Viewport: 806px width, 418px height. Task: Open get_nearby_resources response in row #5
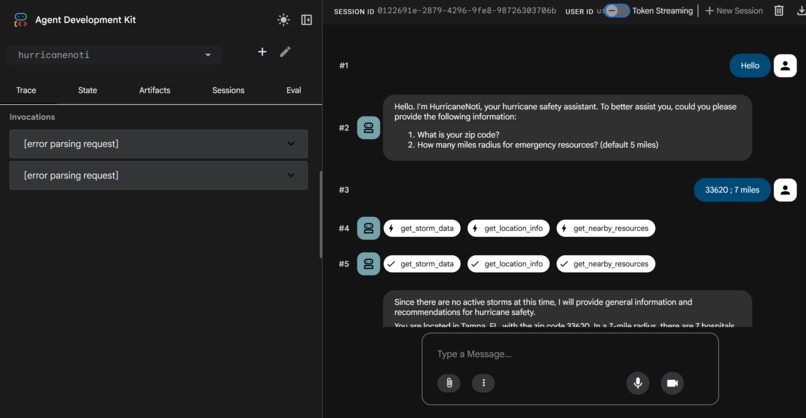[x=606, y=264]
